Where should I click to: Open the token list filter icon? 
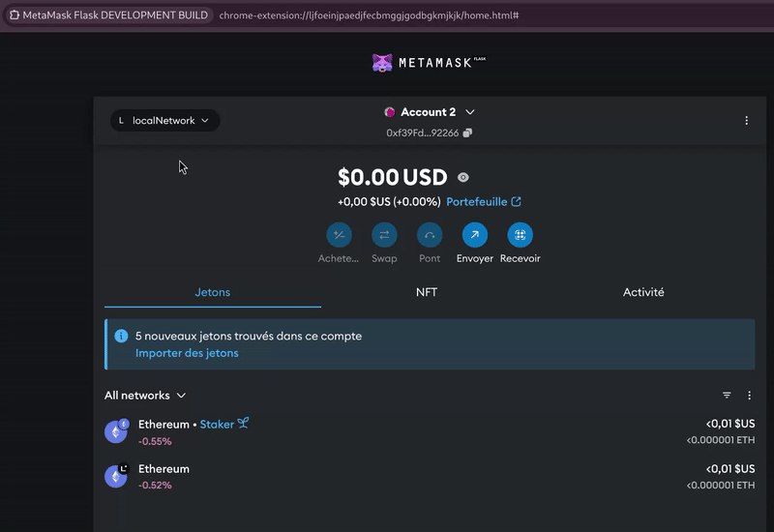727,396
